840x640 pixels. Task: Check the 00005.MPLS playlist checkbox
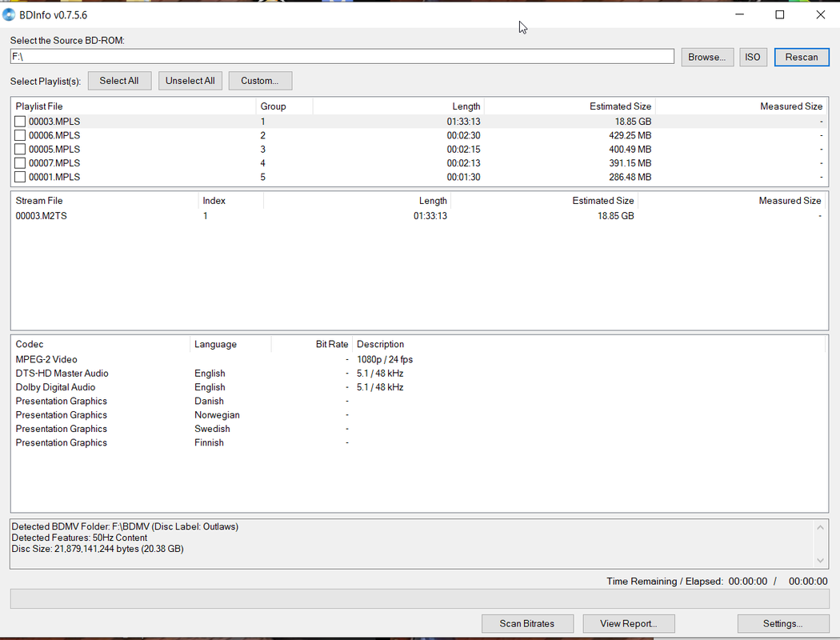[x=20, y=150]
